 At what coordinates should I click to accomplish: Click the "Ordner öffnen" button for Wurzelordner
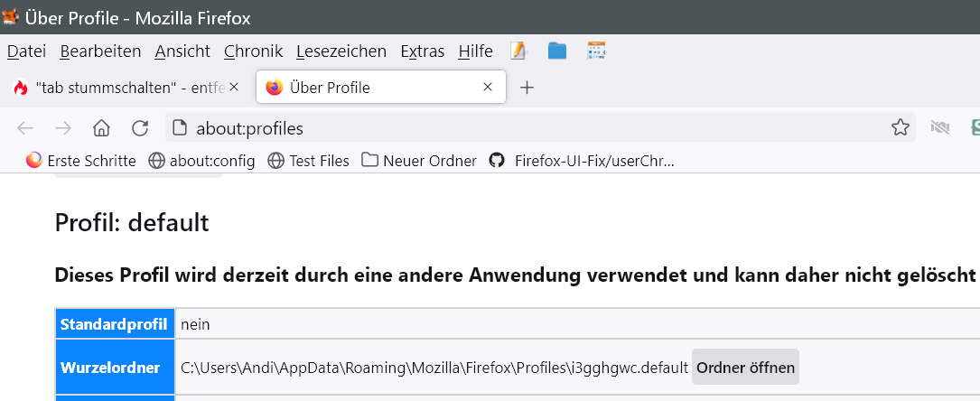point(745,368)
